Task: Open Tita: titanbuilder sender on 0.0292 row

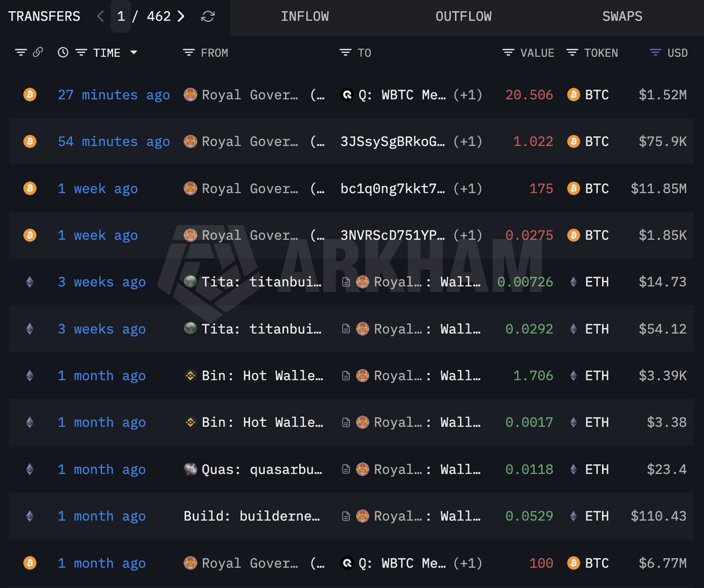Action: click(262, 329)
